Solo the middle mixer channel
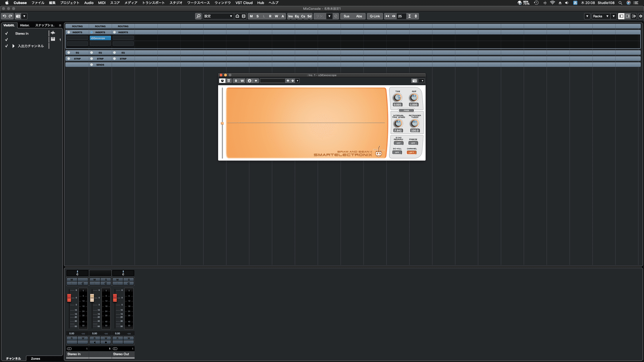This screenshot has width=644, height=362. click(106, 280)
